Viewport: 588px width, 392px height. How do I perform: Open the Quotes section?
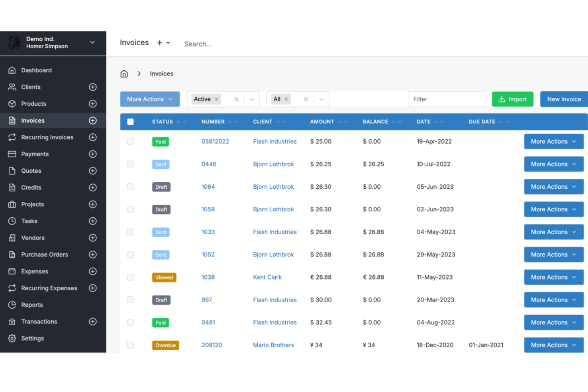pos(31,171)
